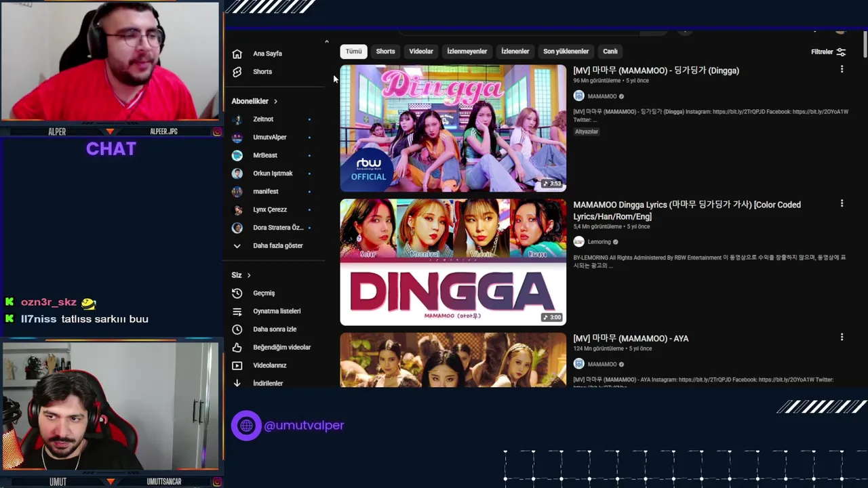
Task: Click MAMAMOO channel icon under AYA
Action: 578,364
